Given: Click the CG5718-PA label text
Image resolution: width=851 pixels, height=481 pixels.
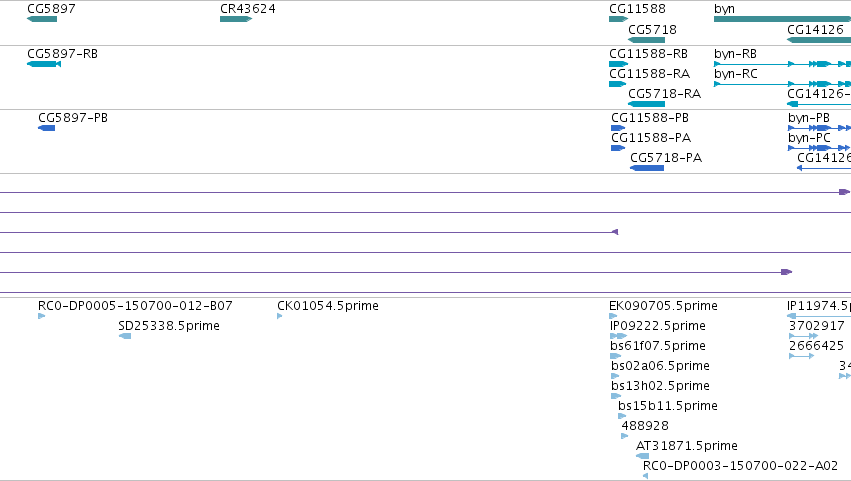Looking at the screenshot, I should pyautogui.click(x=666, y=158).
